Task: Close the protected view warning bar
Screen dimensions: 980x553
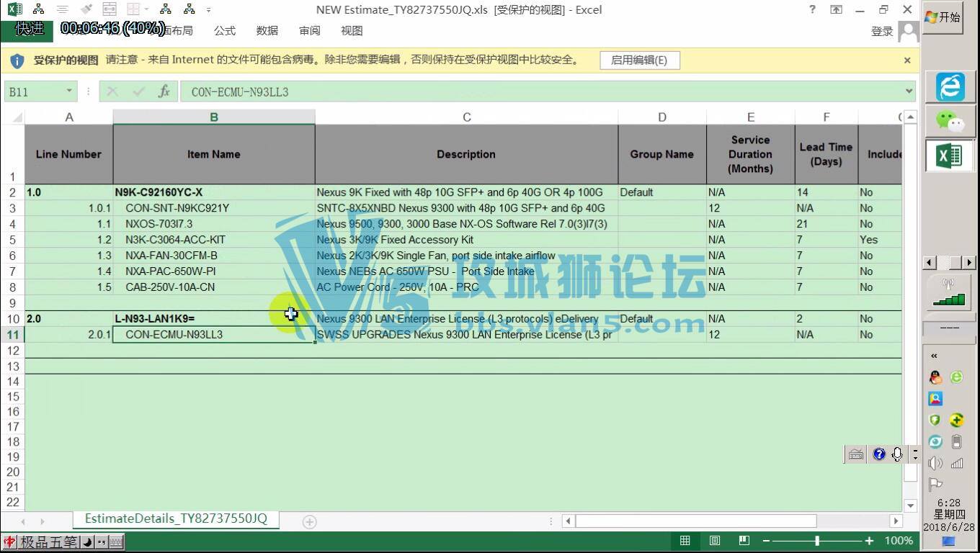Action: [x=907, y=60]
